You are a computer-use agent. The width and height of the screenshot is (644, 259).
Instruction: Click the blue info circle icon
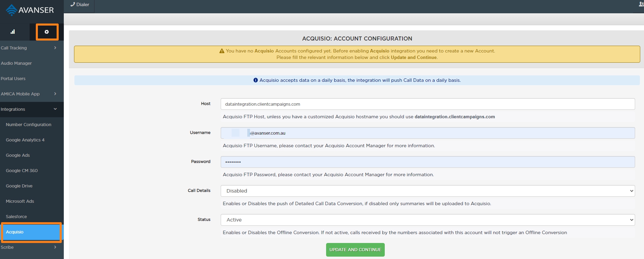[x=255, y=80]
